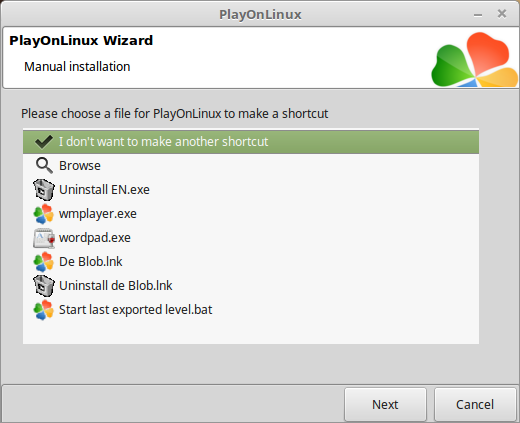Select the Browse list entry
This screenshot has height=423, width=520.
pos(251,166)
